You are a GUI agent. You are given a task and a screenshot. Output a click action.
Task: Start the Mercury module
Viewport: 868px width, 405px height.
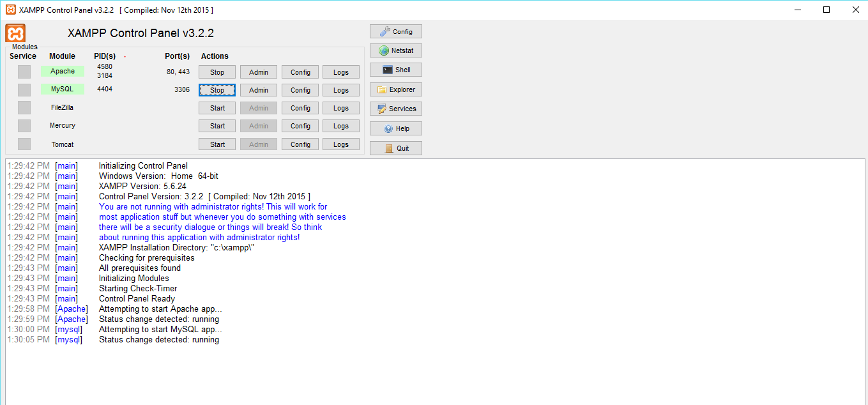[x=217, y=125]
